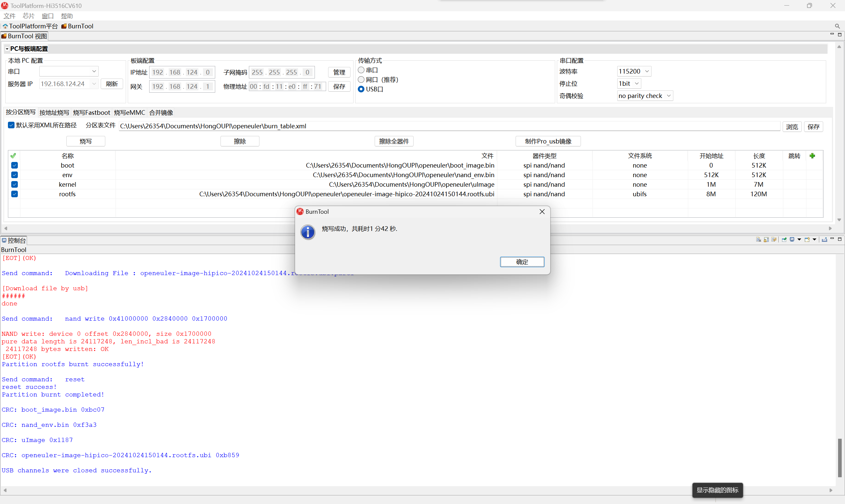Click the Pin Console icon
This screenshot has height=504, width=845.
(784, 240)
